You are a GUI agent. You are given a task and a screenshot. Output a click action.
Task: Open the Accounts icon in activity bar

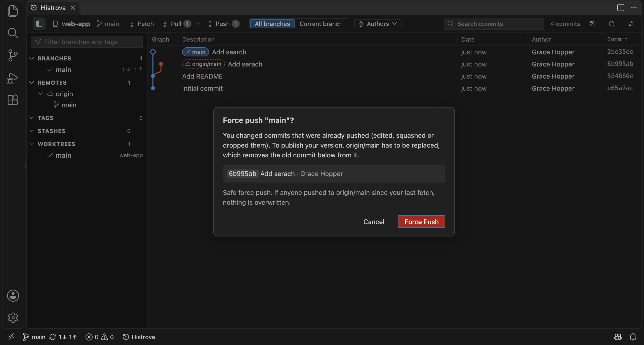tap(13, 296)
